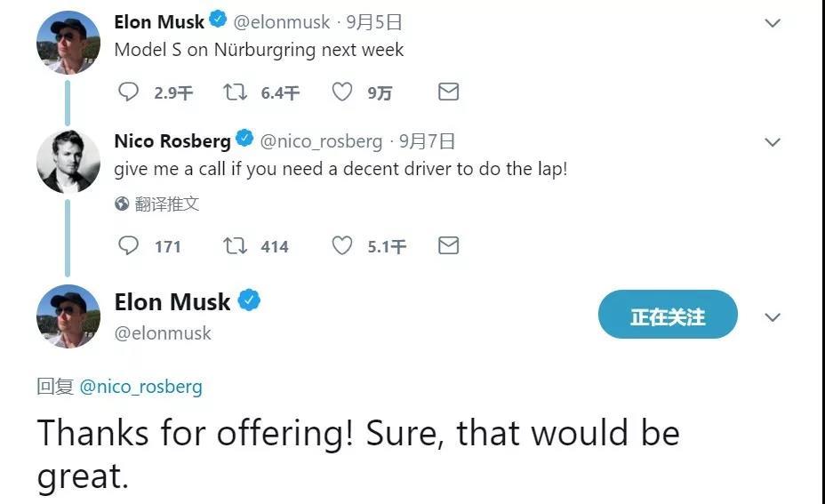The image size is (825, 504).
Task: Toggle the 正在关注 following button
Action: coord(668,316)
